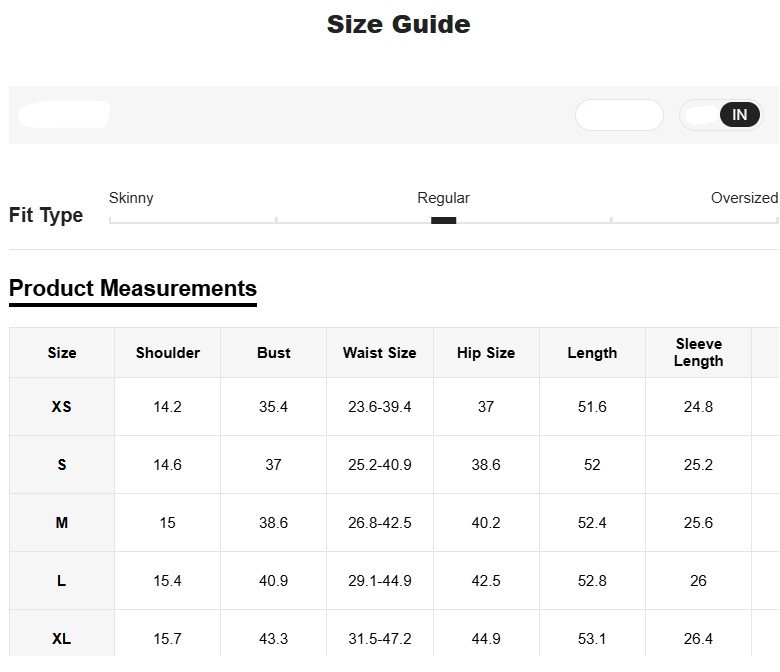Screen dimensions: 780x672
Task: Click the Fit Type label
Action: (x=46, y=215)
